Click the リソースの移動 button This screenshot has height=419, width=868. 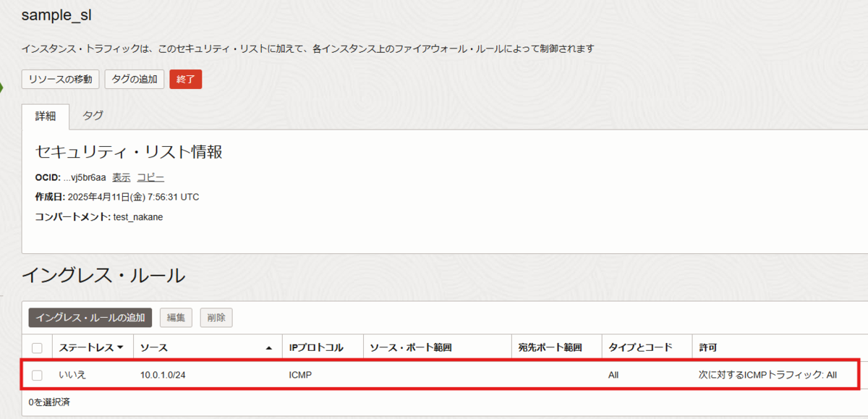click(x=61, y=80)
